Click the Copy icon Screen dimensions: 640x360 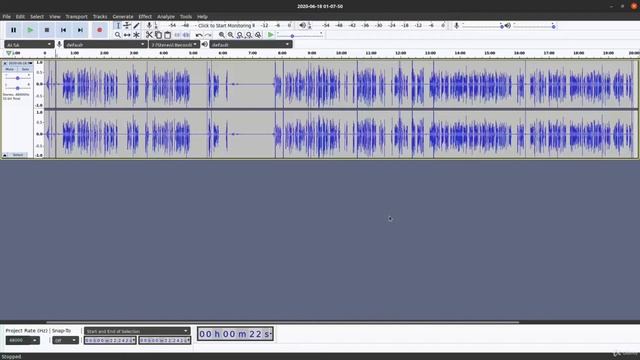coord(158,35)
